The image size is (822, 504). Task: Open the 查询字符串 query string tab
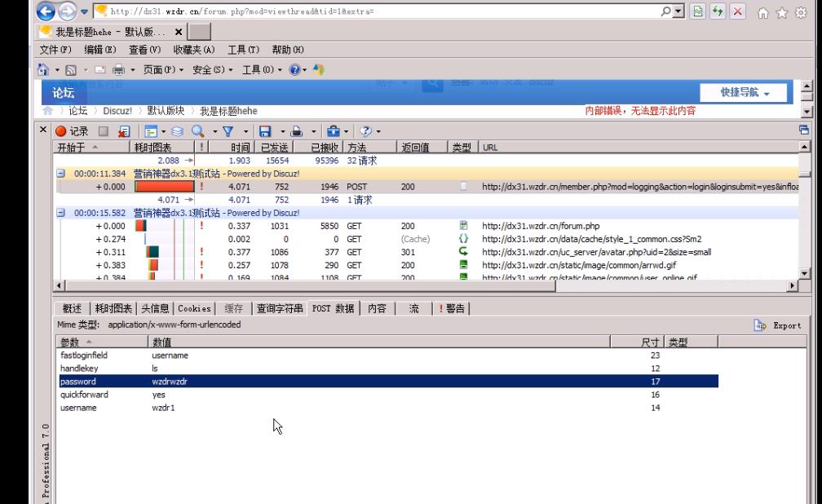coord(280,308)
